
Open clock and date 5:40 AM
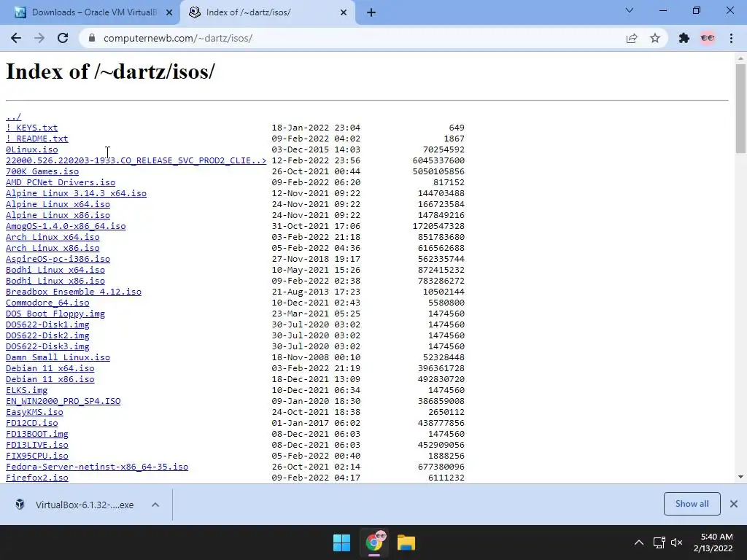click(x=713, y=542)
